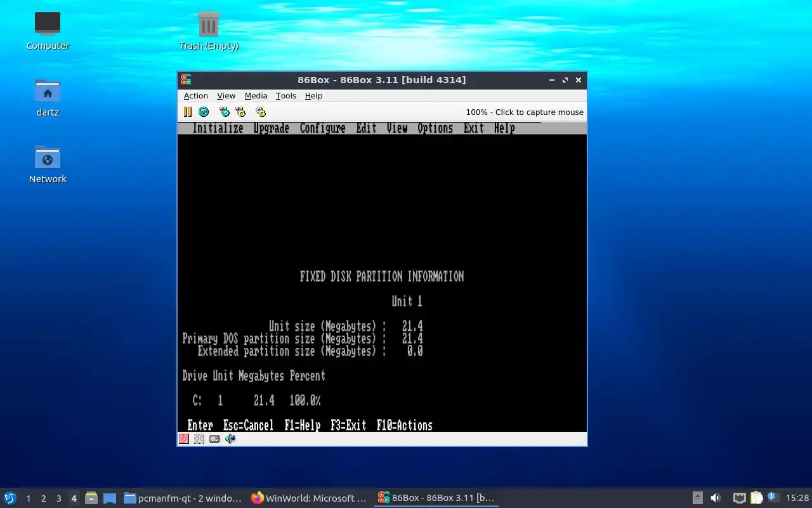Image resolution: width=812 pixels, height=508 pixels.
Task: Click Enter at bottom of DOS screen
Action: pyautogui.click(x=200, y=425)
